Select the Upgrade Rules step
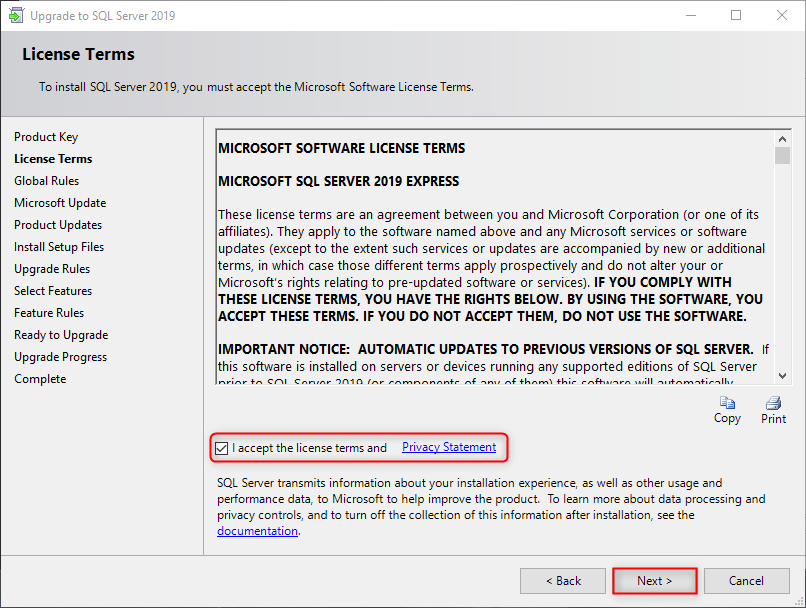806x608 pixels. click(x=52, y=269)
